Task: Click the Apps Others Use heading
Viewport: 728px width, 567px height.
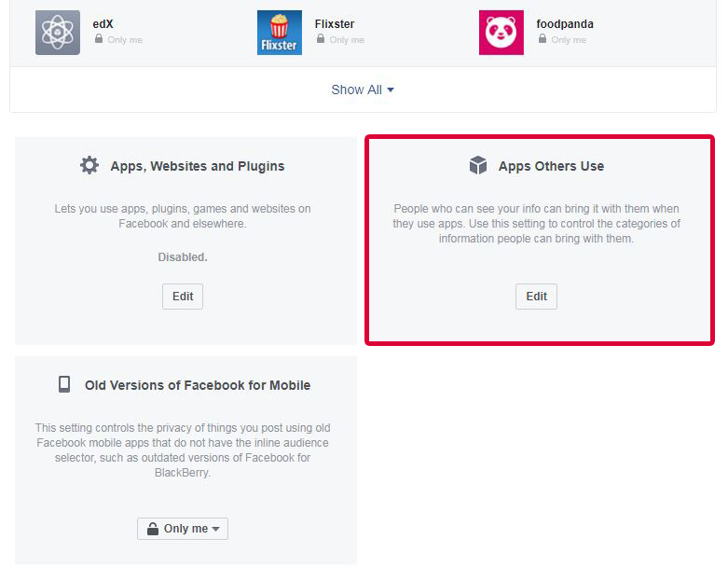Action: pyautogui.click(x=551, y=166)
